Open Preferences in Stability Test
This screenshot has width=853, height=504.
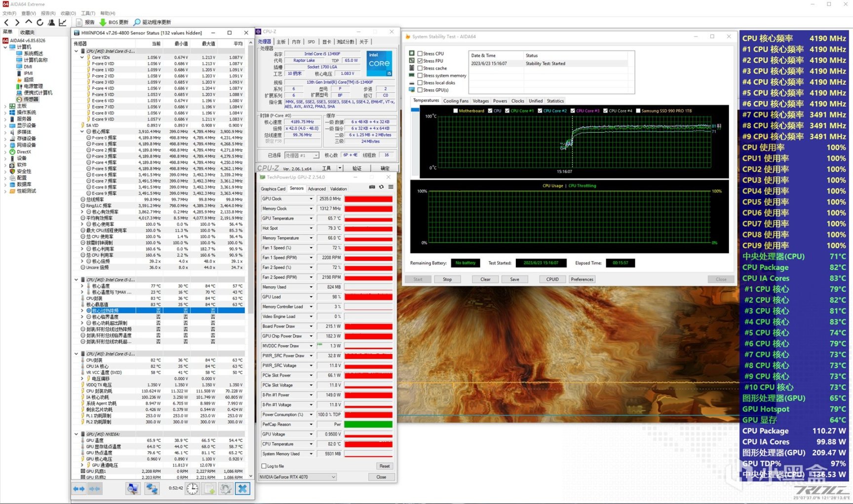point(582,279)
